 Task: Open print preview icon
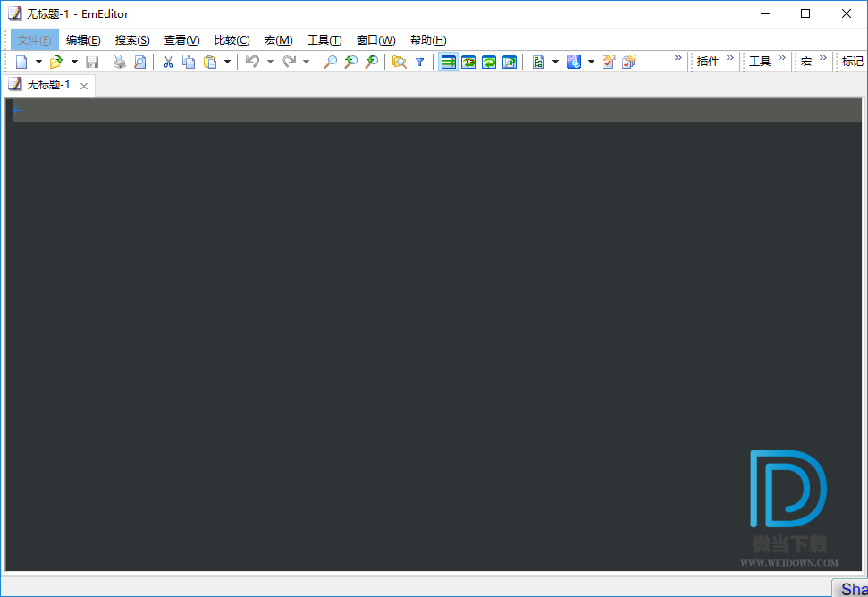[140, 62]
